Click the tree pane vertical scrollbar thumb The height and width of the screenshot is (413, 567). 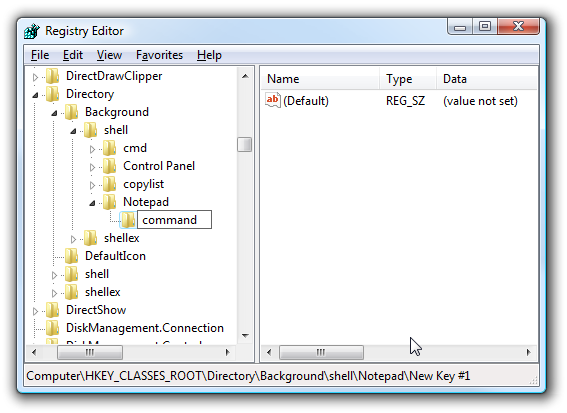(245, 144)
